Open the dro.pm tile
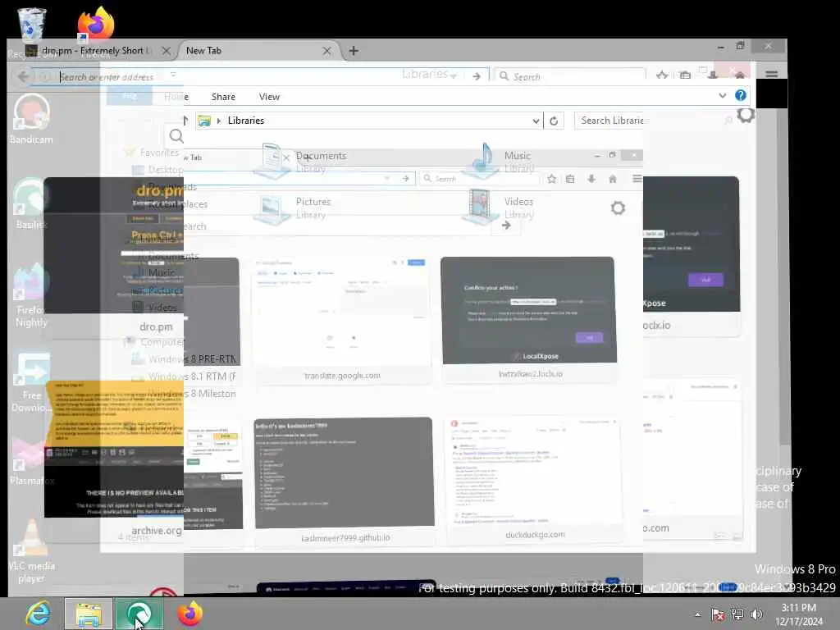840x630 pixels. (113, 256)
